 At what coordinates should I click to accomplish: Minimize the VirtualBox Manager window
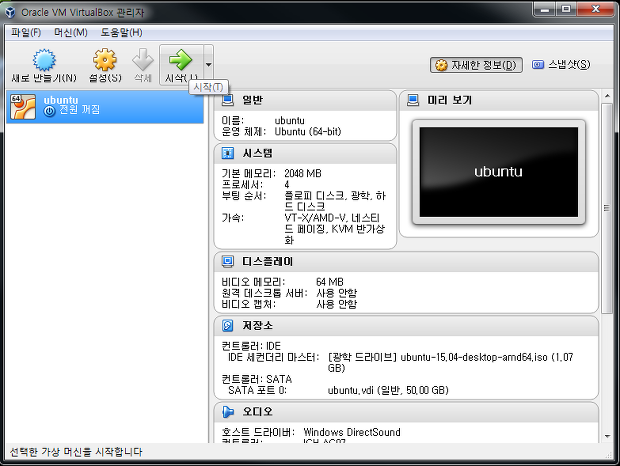coord(545,9)
